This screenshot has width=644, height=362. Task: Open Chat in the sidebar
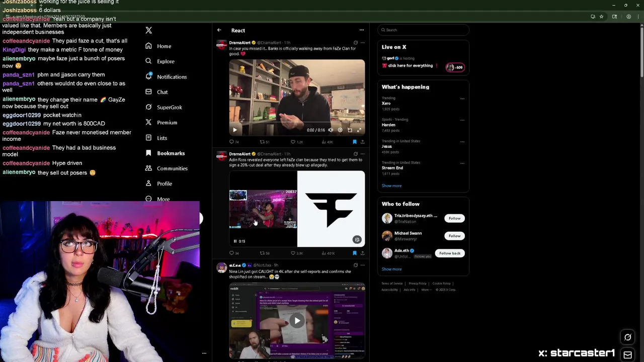(162, 92)
